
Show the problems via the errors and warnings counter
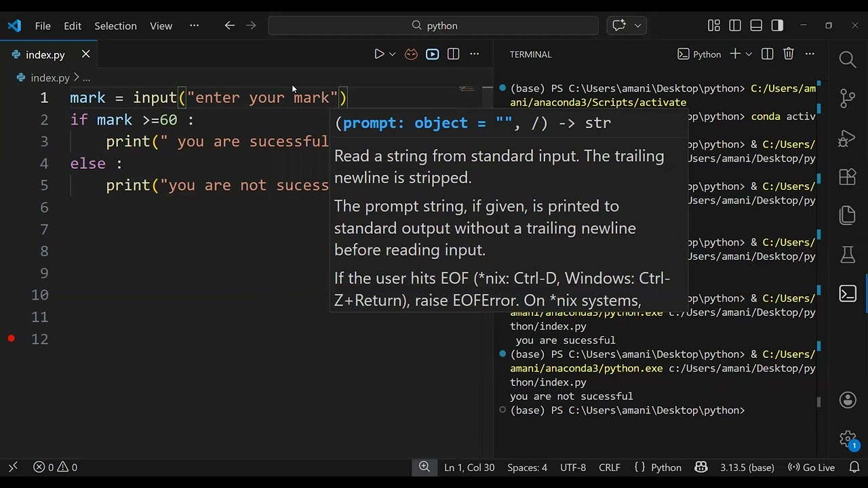[56, 468]
